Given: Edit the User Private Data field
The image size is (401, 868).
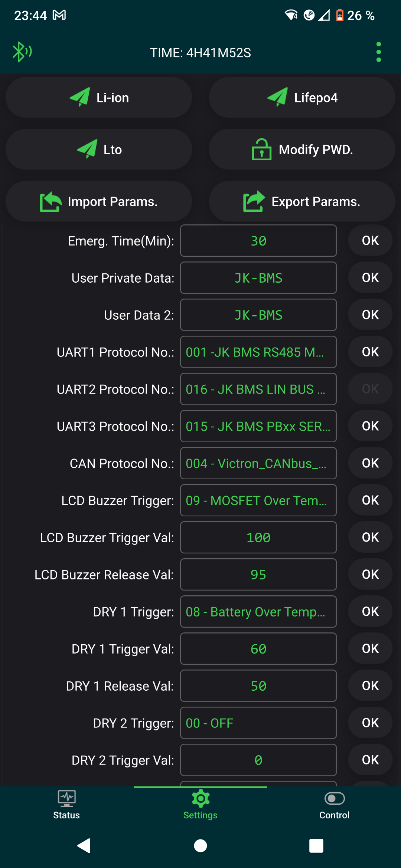Looking at the screenshot, I should [x=258, y=278].
